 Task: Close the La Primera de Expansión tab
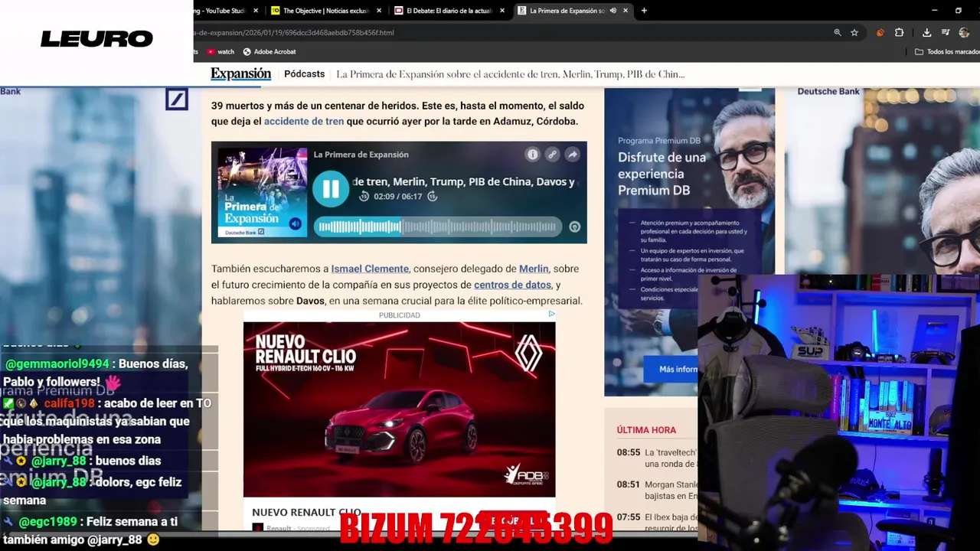pos(626,11)
